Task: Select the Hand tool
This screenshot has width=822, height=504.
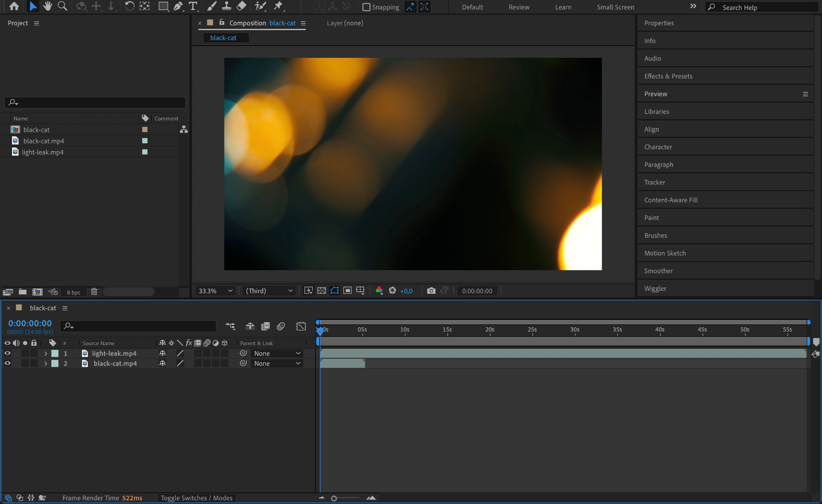Action: point(48,6)
